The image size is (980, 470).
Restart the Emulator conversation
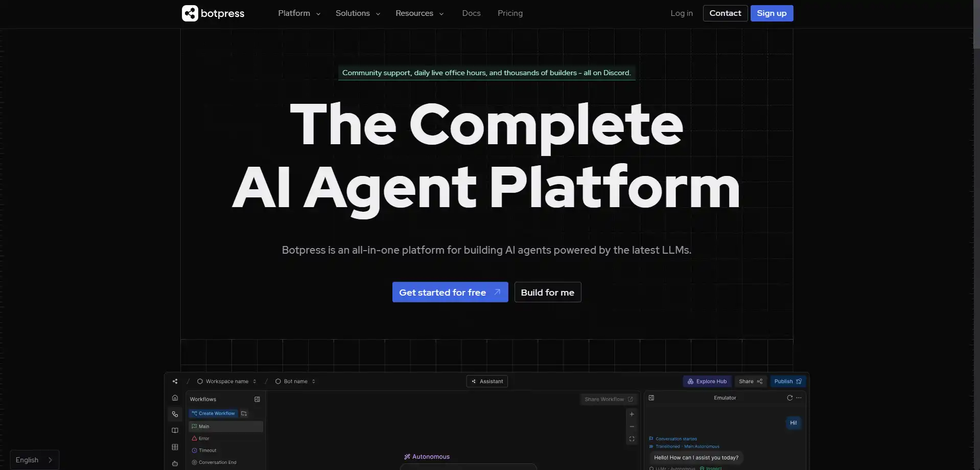click(x=789, y=398)
